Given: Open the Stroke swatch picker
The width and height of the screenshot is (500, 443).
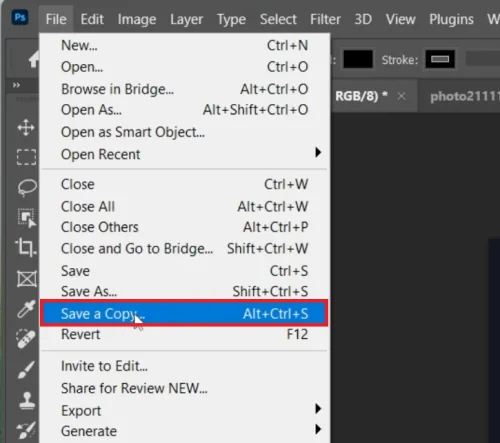Looking at the screenshot, I should [440, 59].
